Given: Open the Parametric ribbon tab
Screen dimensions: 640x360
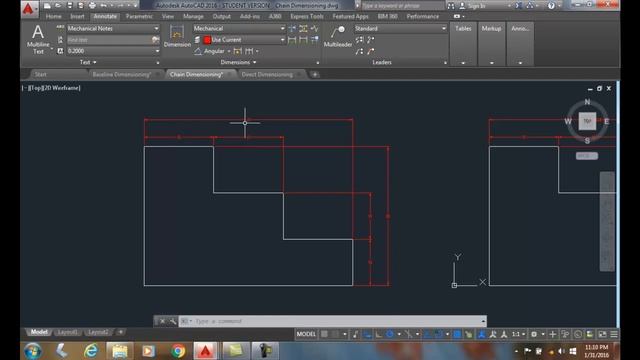Looking at the screenshot, I should (x=139, y=16).
